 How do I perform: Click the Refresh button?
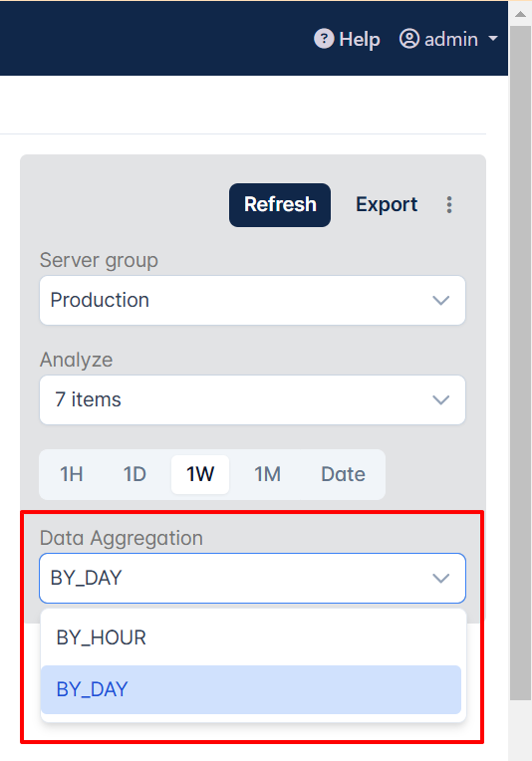pos(280,205)
